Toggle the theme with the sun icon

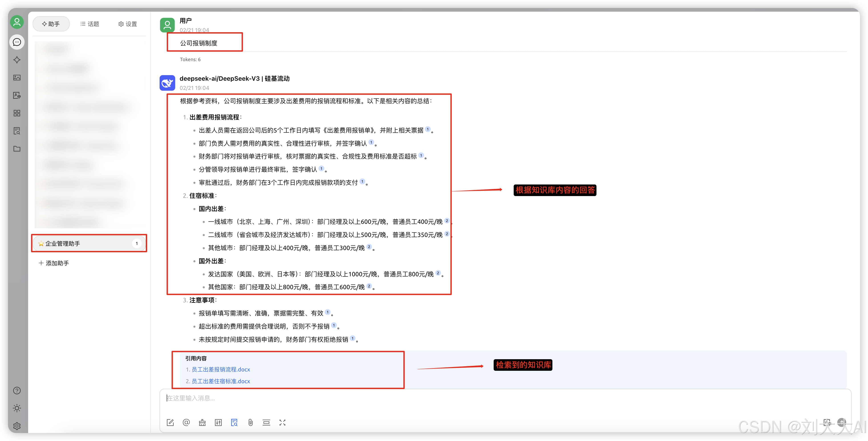pos(16,408)
